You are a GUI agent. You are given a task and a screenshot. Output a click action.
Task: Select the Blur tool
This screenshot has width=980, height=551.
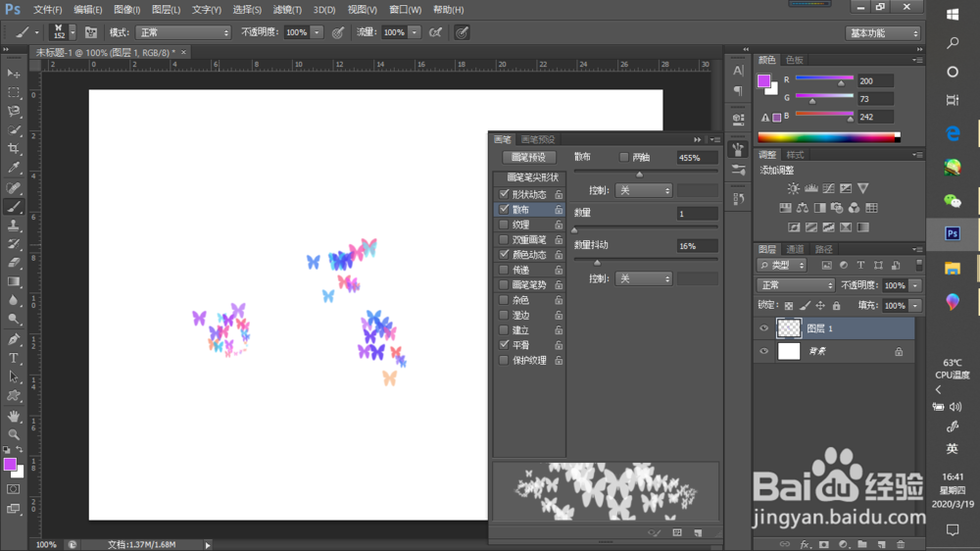click(x=13, y=301)
